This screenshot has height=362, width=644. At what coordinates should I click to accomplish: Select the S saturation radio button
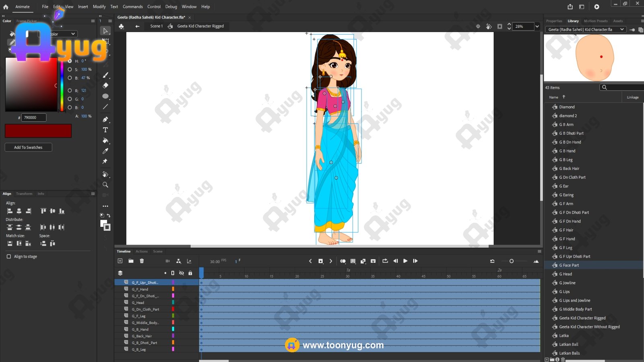[70, 70]
